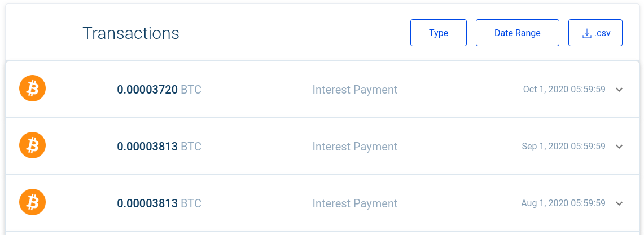This screenshot has height=235, width=644.
Task: Open the Date Range filter
Action: pos(517,33)
